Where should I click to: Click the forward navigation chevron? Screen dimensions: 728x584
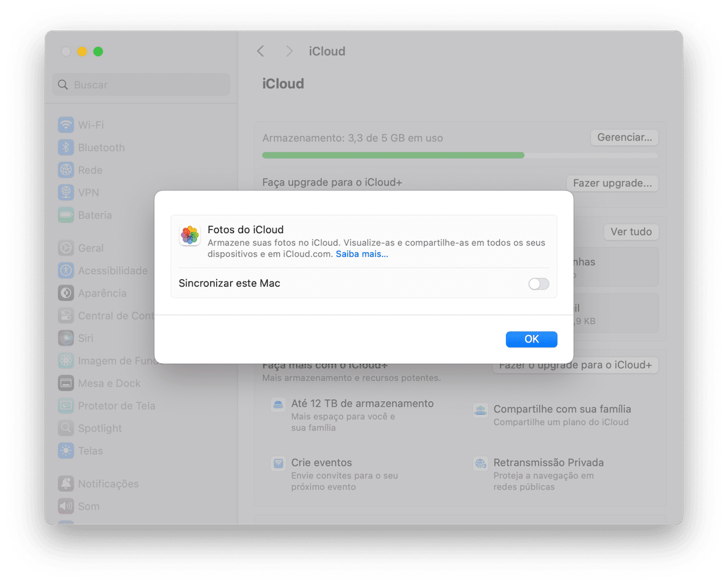[289, 52]
